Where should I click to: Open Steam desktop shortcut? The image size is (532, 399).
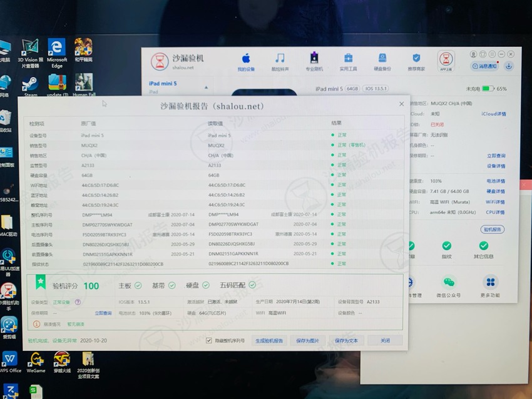[31, 86]
